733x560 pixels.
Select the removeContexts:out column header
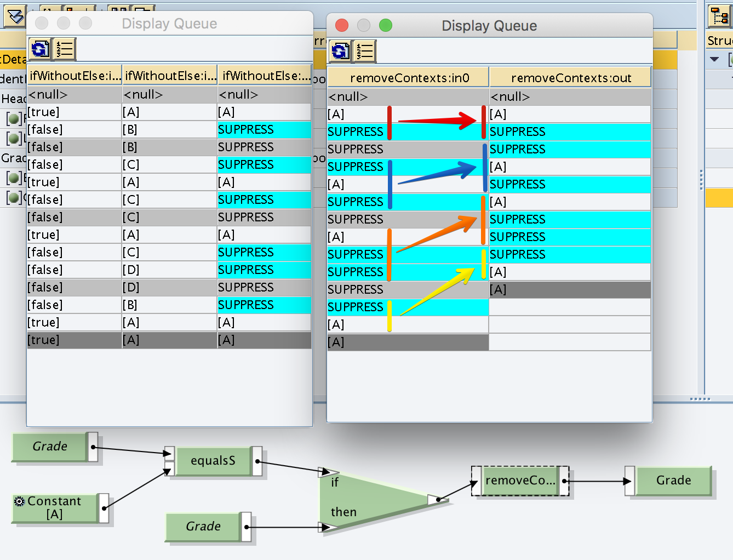(570, 78)
